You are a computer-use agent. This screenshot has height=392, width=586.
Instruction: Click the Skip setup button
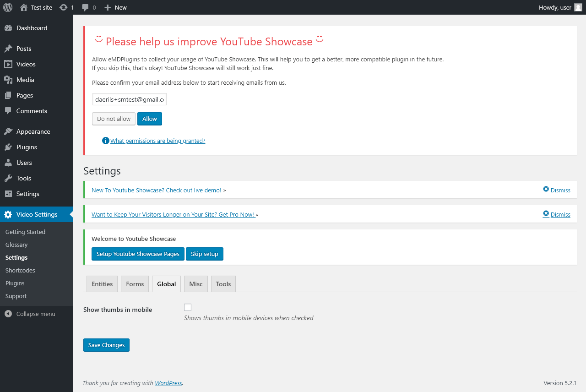205,254
